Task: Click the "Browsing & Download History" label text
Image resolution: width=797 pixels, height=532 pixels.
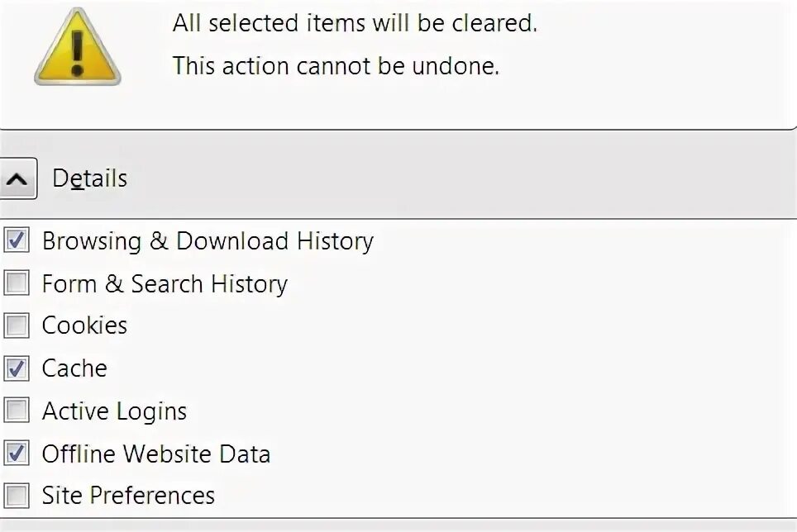Action: click(x=208, y=241)
